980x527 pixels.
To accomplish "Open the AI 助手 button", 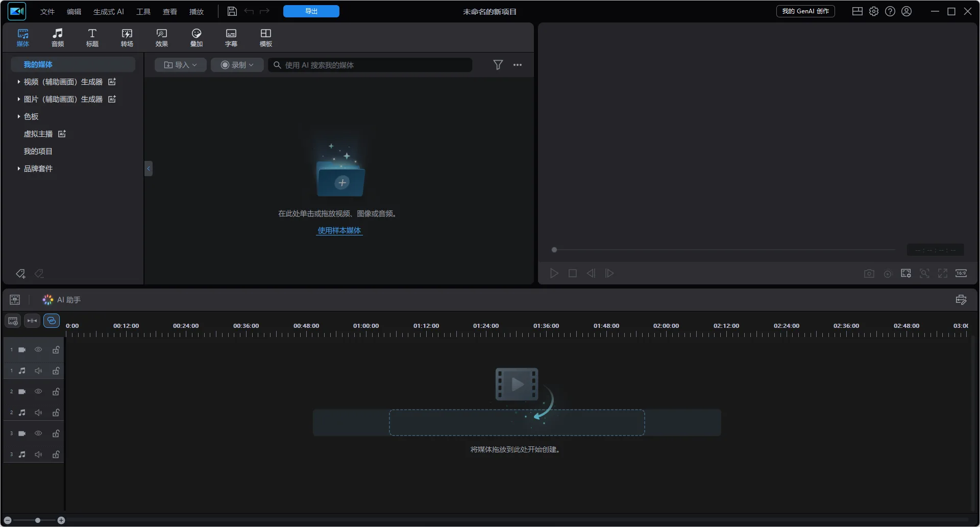I will (62, 300).
